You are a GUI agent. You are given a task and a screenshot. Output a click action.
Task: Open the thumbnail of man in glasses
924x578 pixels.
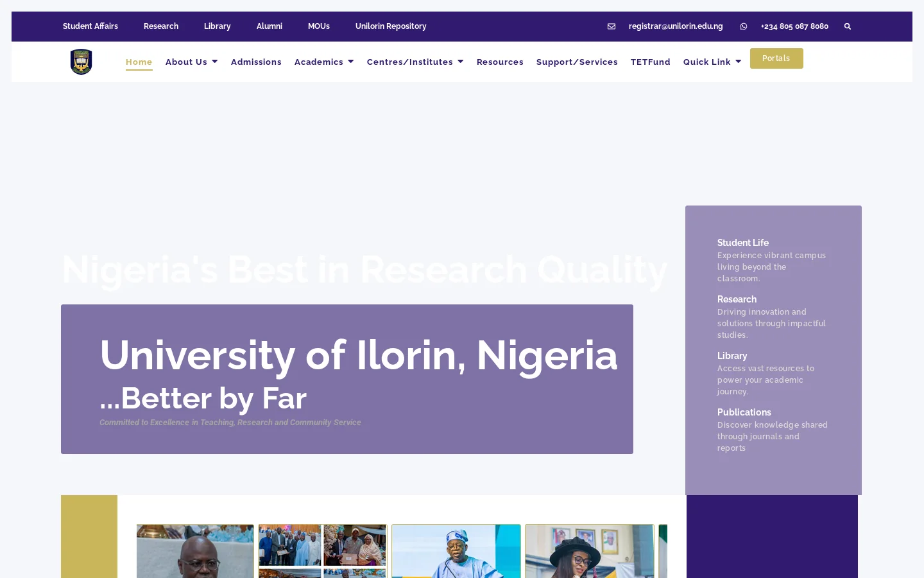pyautogui.click(x=195, y=551)
